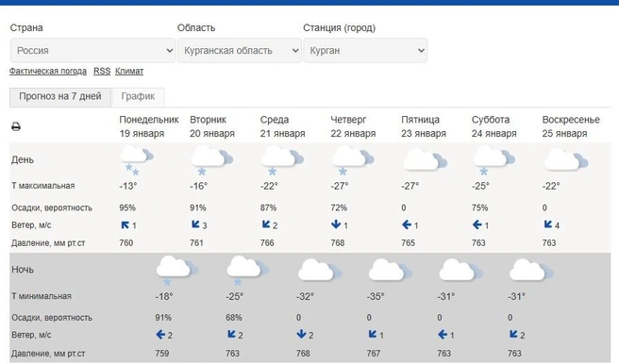Click Saturday's daytime snow cloud icon
This screenshot has width=619, height=364.
tap(494, 159)
